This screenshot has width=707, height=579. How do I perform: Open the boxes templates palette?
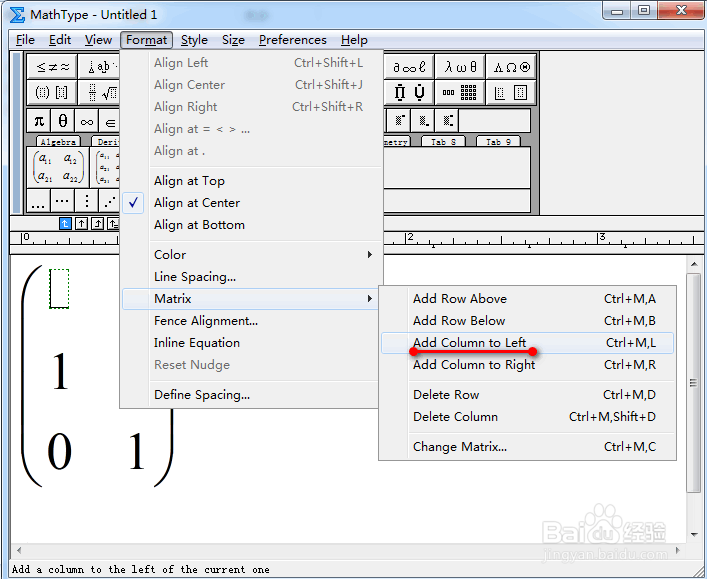coord(511,92)
